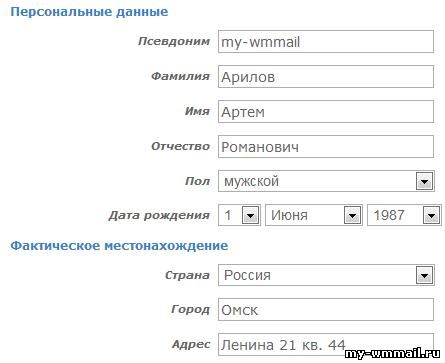
Task: Click the Отчество label
Action: tap(181, 146)
